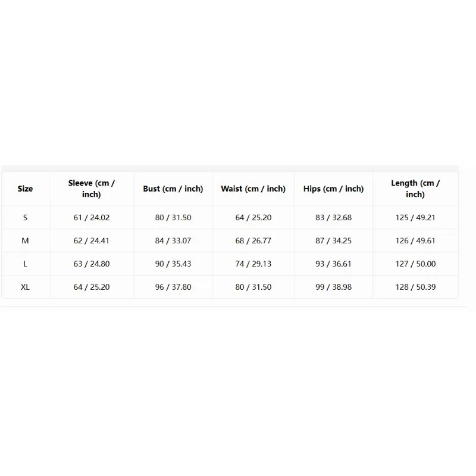Select the Length (cm / inch) header
Image resolution: width=476 pixels, height=476 pixels.
point(415,189)
